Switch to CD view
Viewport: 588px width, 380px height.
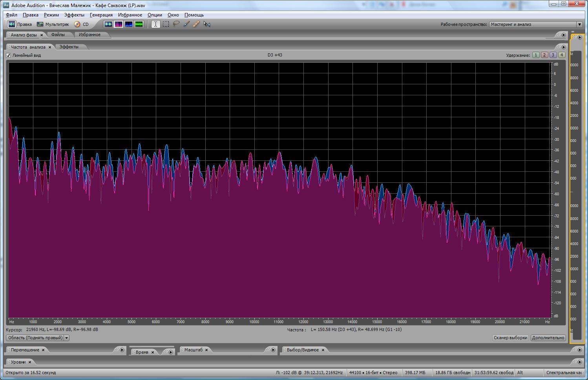point(82,24)
